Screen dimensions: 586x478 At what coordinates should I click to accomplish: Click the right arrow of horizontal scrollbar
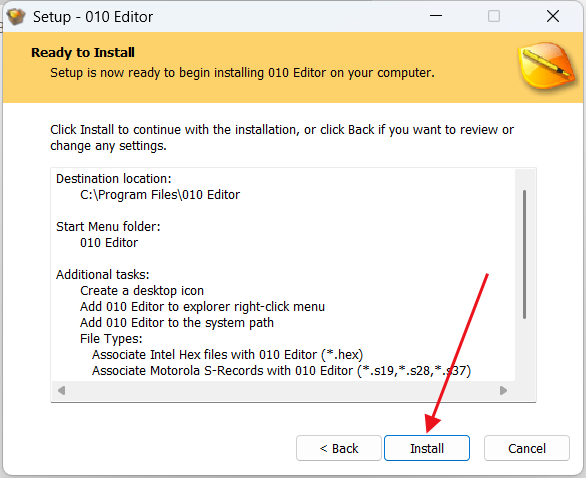tap(503, 391)
